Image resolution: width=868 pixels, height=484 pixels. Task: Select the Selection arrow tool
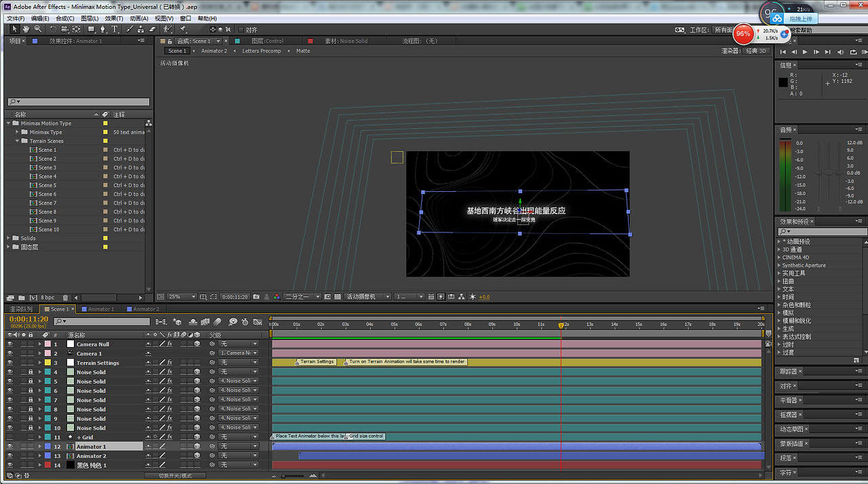pos(14,29)
